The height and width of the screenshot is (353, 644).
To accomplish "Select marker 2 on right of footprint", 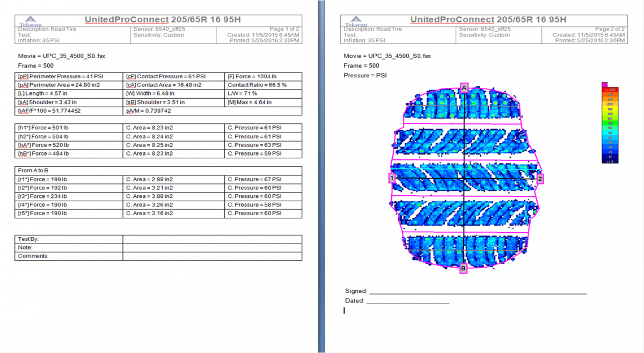I will coord(540,179).
